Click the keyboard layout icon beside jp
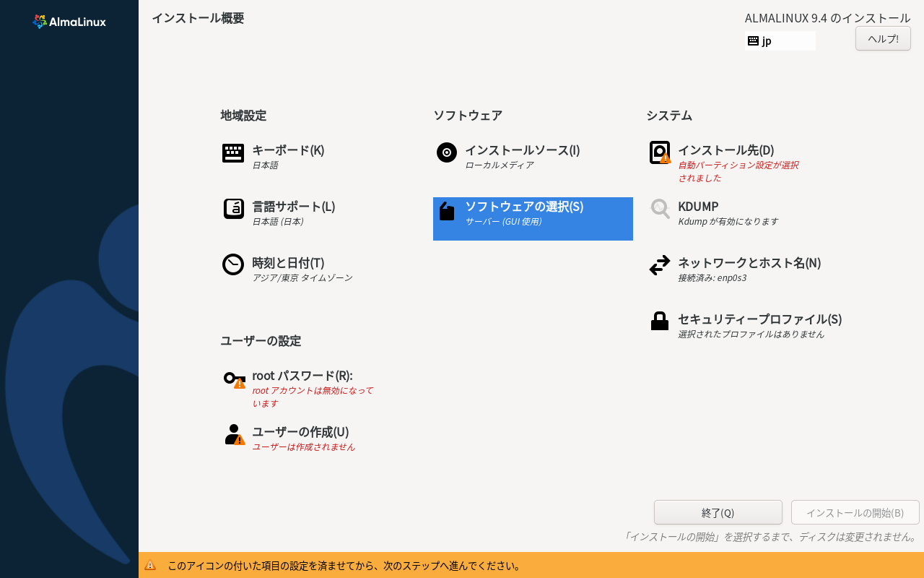 coord(753,40)
